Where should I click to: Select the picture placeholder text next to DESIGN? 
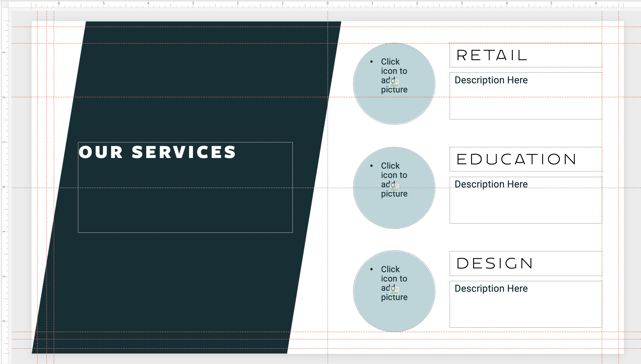(x=394, y=283)
